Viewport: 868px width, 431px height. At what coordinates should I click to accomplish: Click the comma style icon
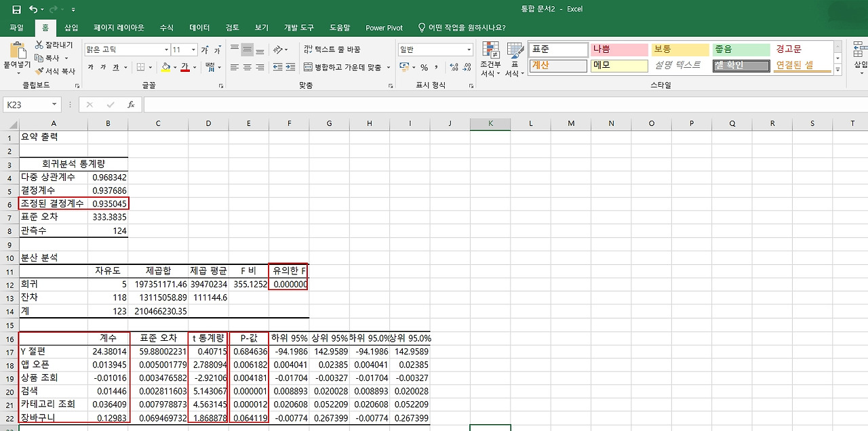[435, 67]
